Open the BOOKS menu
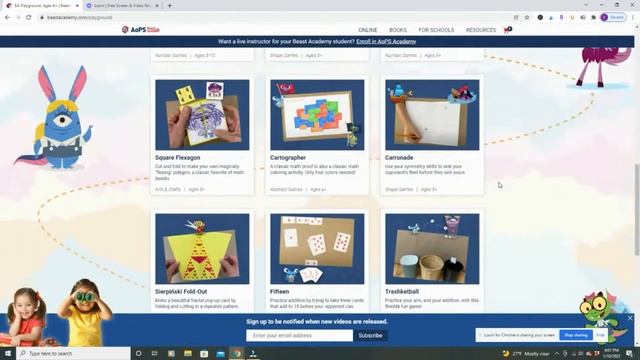 [x=398, y=30]
